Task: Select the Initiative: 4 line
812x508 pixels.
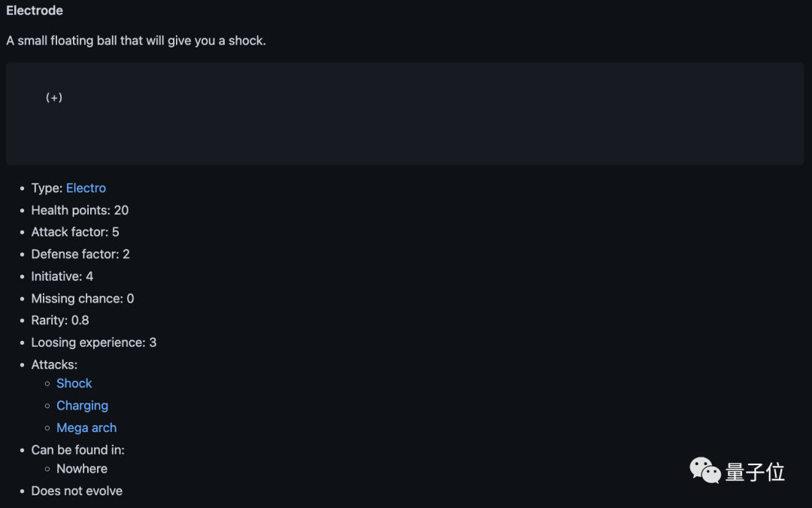Action: click(x=62, y=276)
